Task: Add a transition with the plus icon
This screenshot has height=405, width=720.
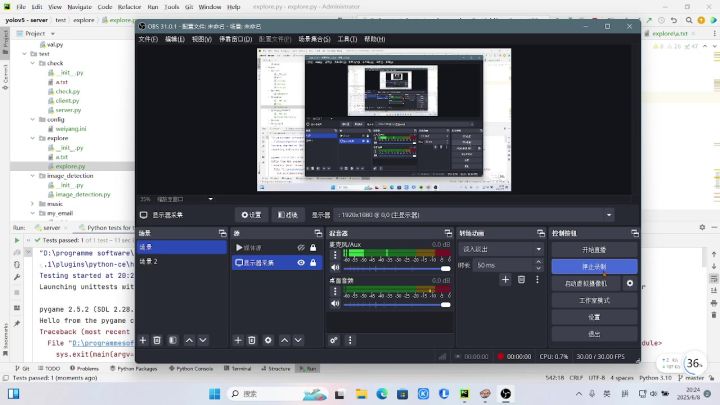Action: click(x=505, y=280)
